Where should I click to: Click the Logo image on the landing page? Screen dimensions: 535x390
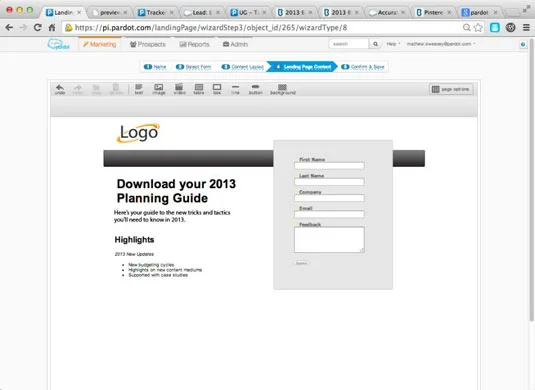pos(138,133)
